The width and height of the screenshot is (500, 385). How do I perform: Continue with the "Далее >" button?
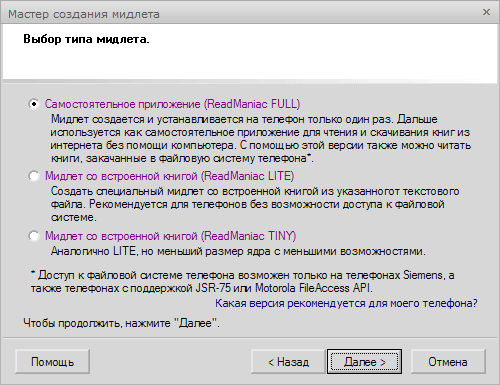(x=364, y=362)
